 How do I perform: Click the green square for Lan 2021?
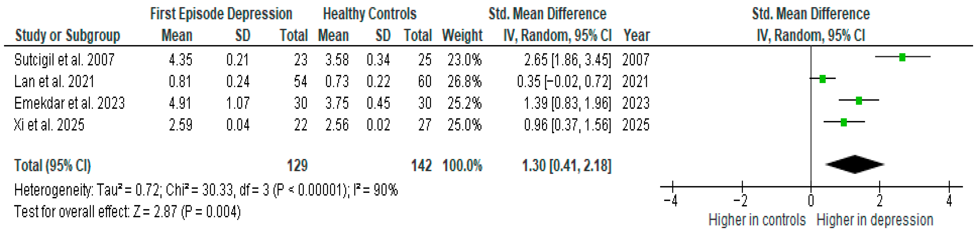point(823,79)
